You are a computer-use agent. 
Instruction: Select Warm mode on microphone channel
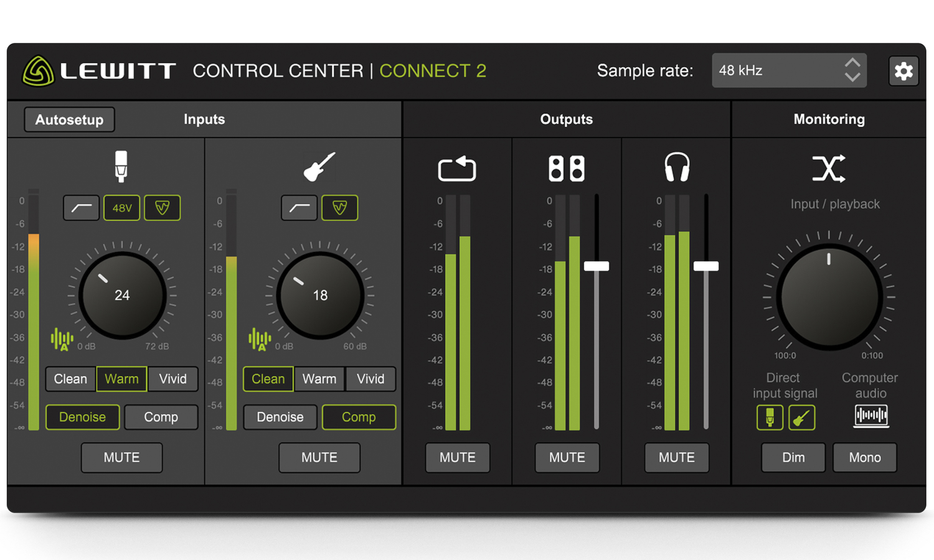(121, 379)
